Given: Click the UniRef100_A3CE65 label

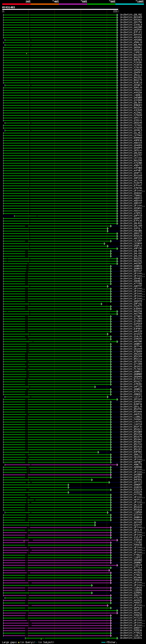Looking at the screenshot, I should pos(131,110).
